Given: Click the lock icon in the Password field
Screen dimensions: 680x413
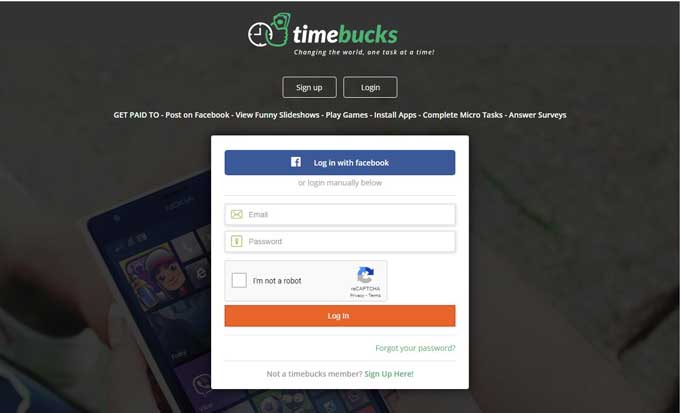Looking at the screenshot, I should [237, 241].
